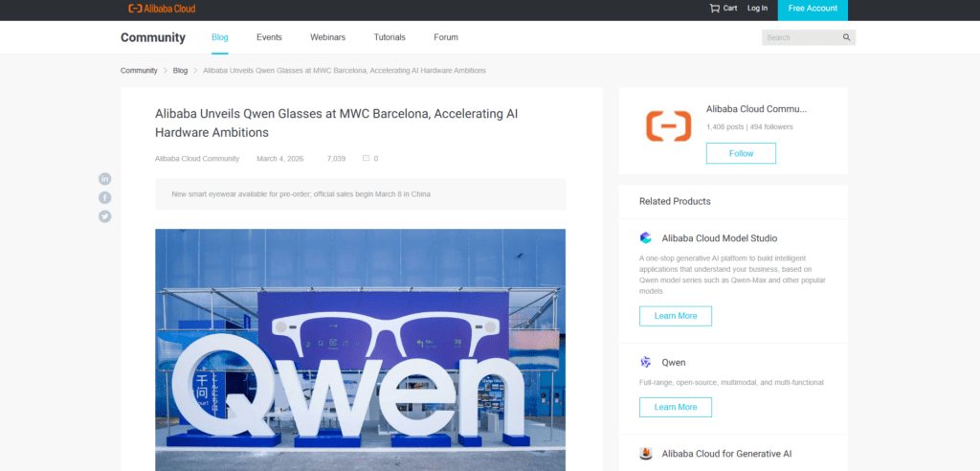This screenshot has width=980, height=471.
Task: Click the pre-order summary text
Action: pos(301,194)
